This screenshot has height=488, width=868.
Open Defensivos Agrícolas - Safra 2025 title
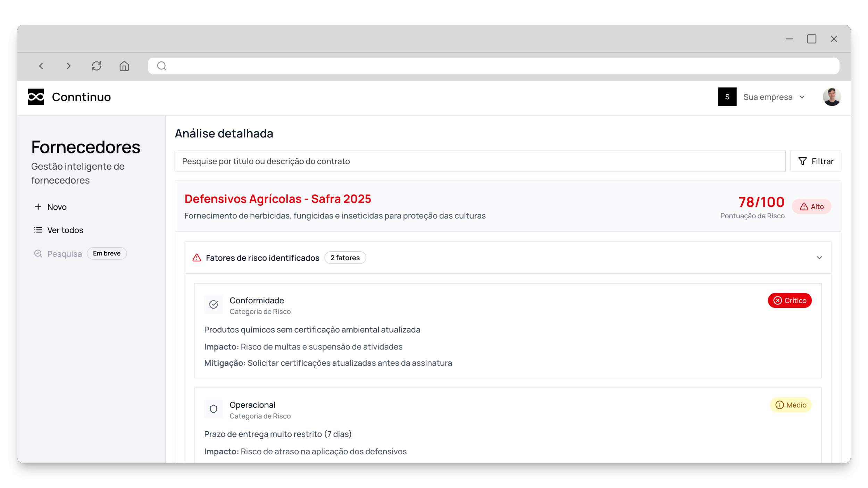pos(278,199)
